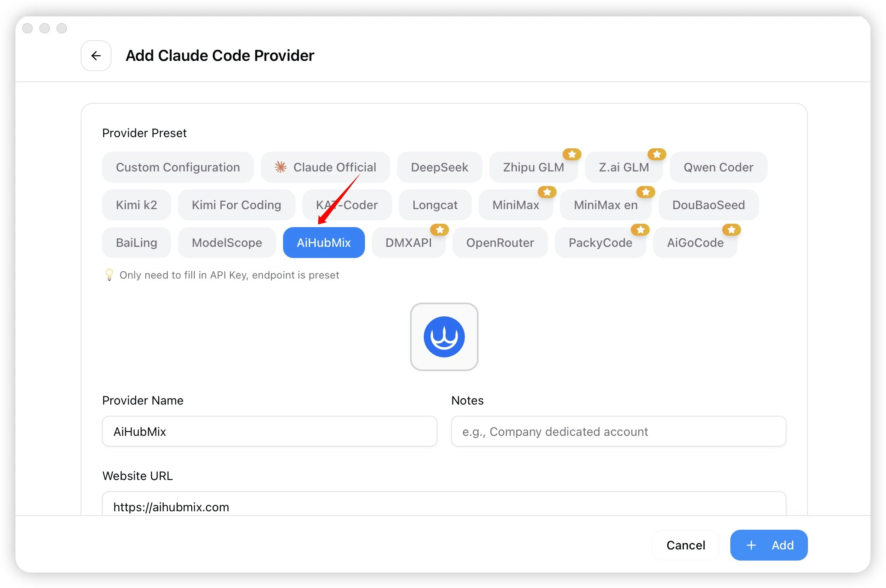Click the plus icon on Add button
This screenshot has height=588, width=886.
(751, 545)
